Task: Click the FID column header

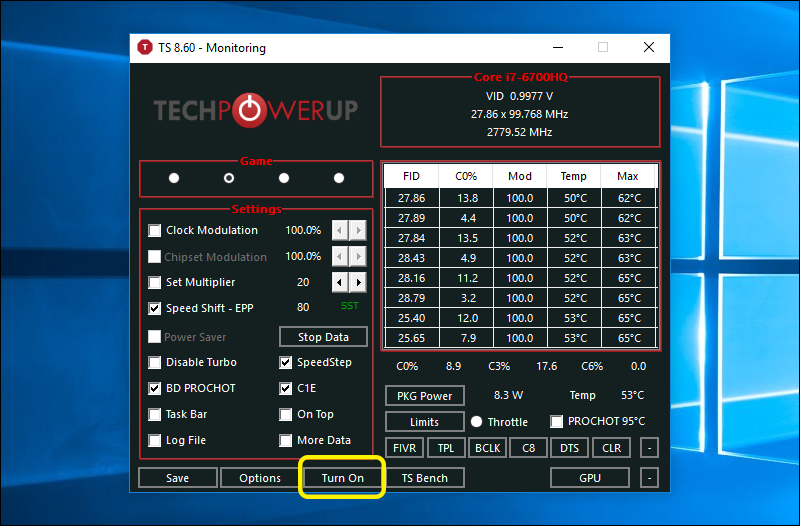Action: tap(411, 177)
